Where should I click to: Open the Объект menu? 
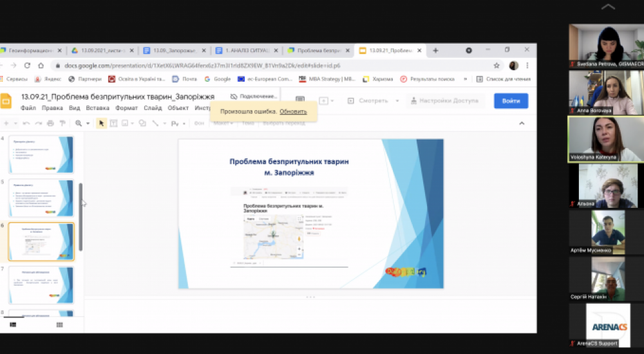[x=178, y=108]
